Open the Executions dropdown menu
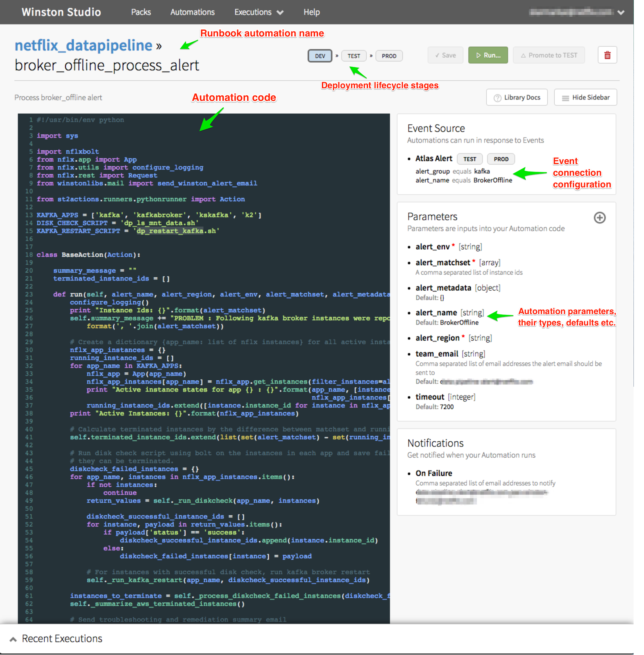The image size is (644, 655). click(x=259, y=12)
